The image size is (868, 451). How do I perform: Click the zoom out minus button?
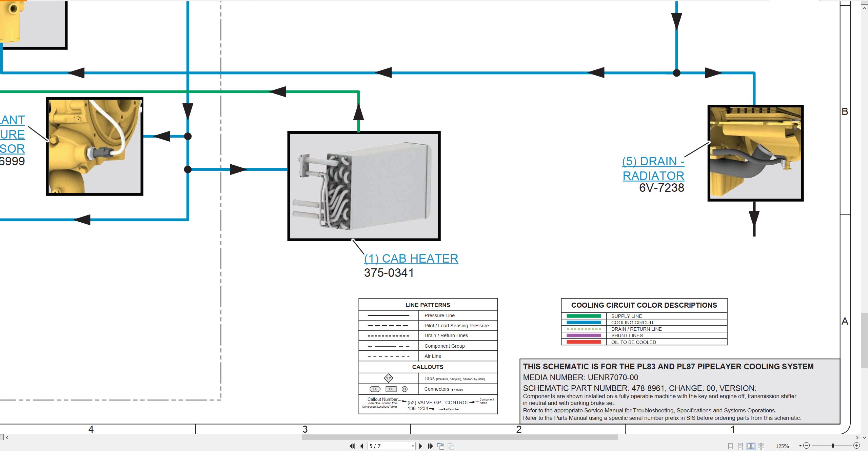pos(807,446)
